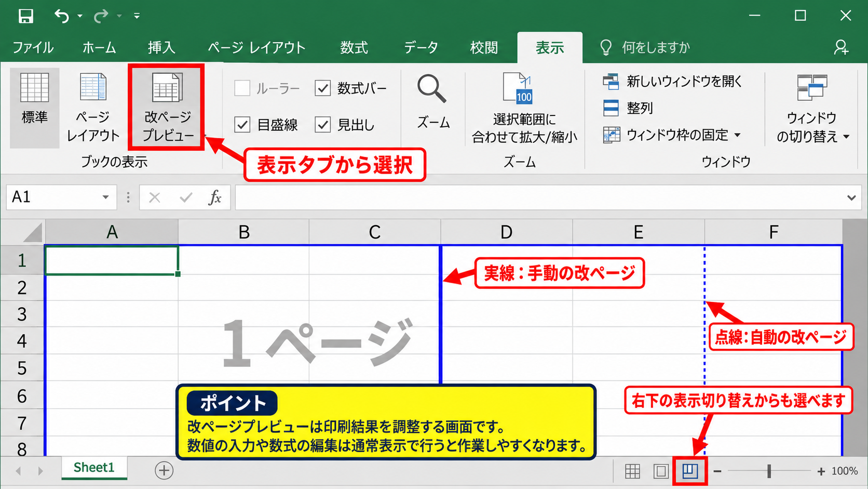The width and height of the screenshot is (868, 489).
Task: Open the ファイル tab
Action: 33,48
